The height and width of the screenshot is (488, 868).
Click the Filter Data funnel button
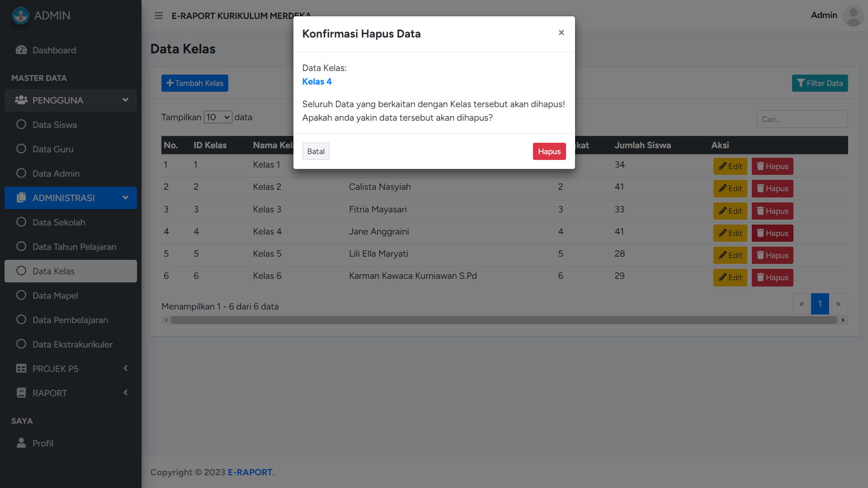[x=819, y=83]
